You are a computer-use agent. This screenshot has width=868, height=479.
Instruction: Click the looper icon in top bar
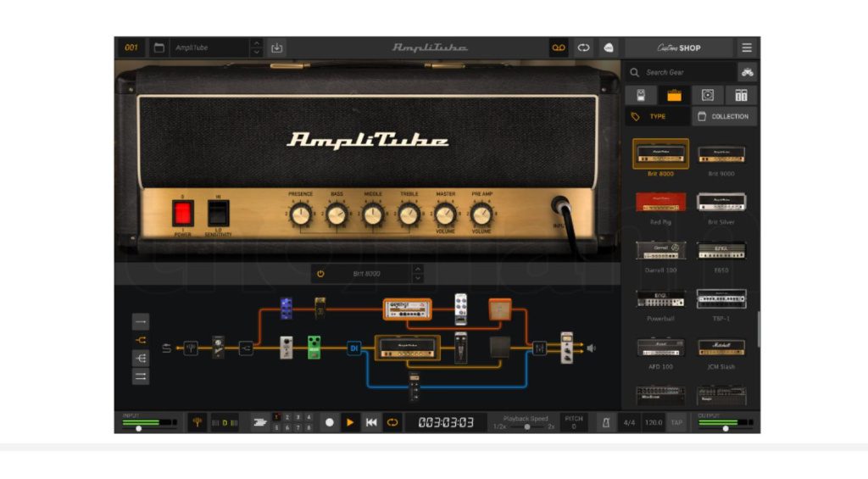[x=583, y=47]
